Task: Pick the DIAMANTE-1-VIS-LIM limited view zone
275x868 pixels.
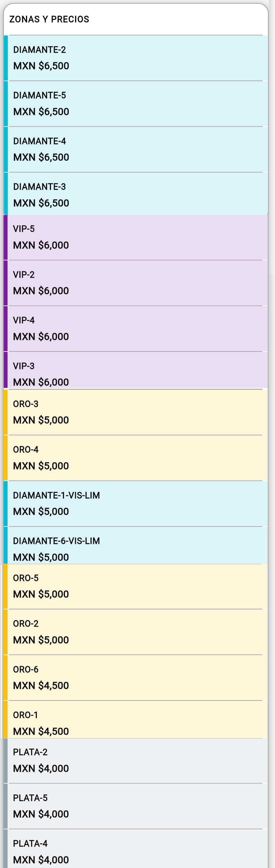Action: click(136, 504)
